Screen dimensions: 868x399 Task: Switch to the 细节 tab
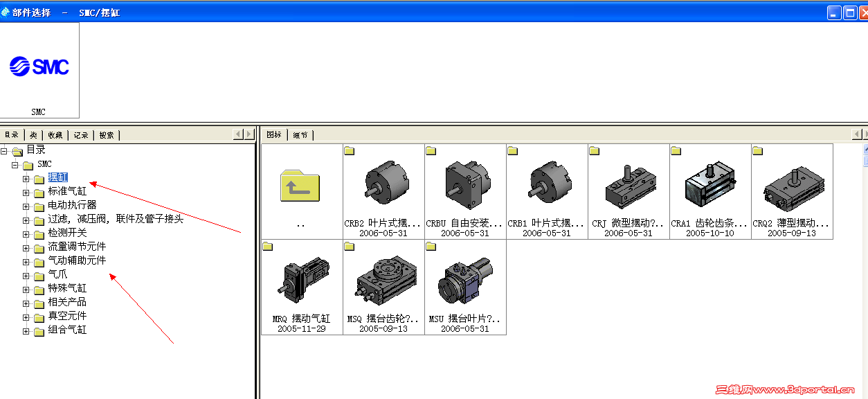coord(300,134)
